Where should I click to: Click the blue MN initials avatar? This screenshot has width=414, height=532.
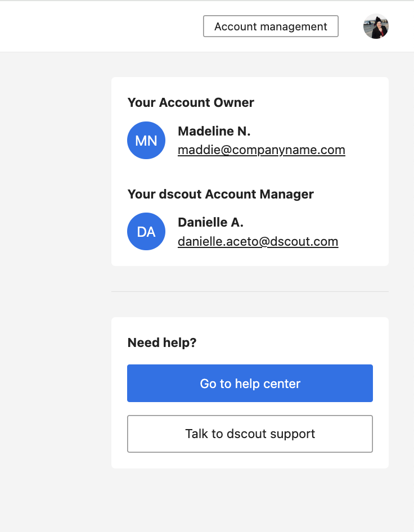[146, 140]
